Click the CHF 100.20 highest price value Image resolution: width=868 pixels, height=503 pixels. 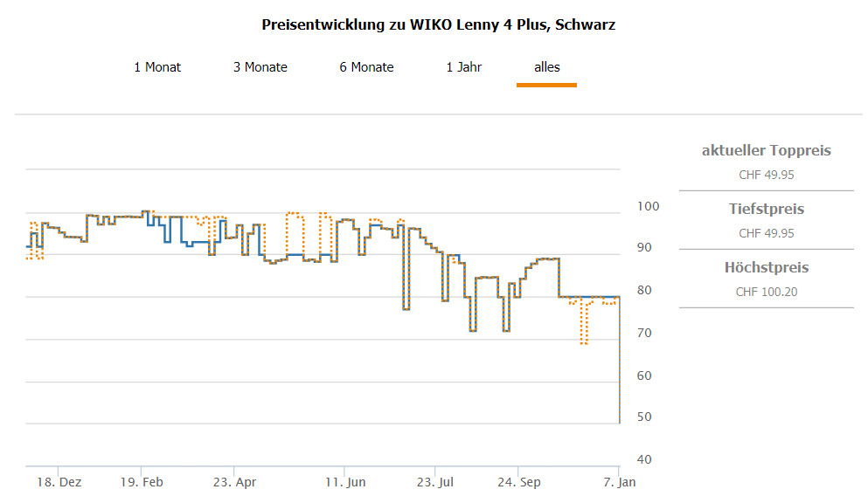tap(766, 292)
